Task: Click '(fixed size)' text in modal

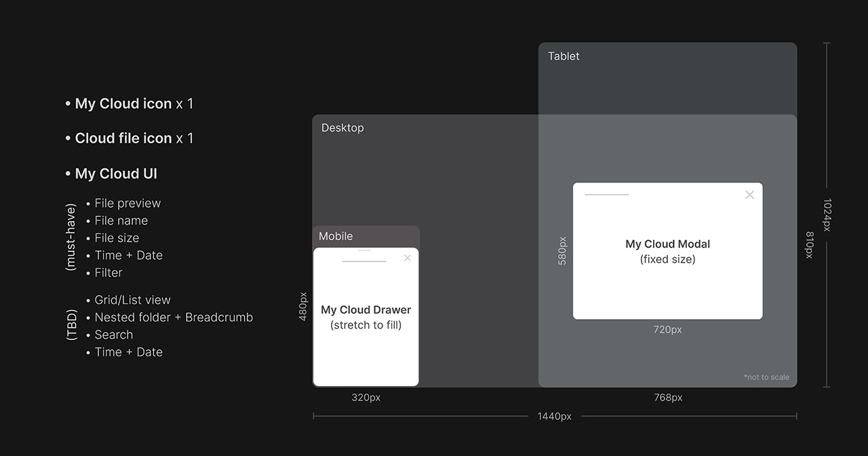Action: point(668,259)
